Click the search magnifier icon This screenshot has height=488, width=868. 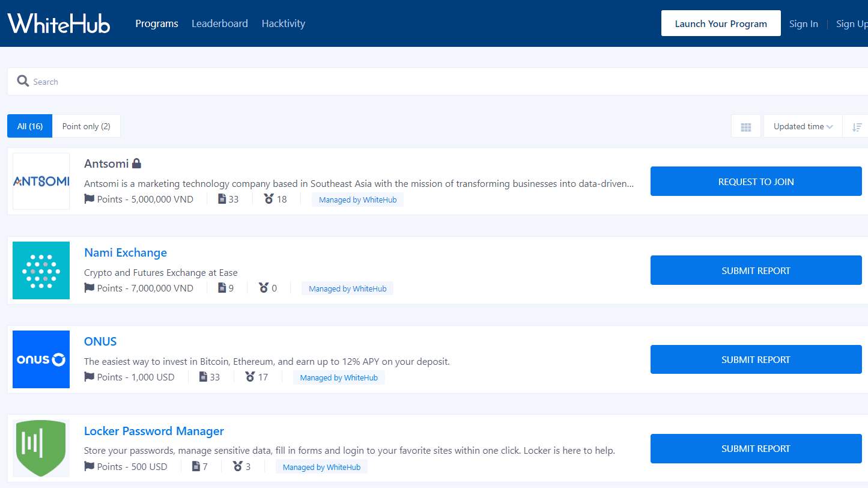tap(23, 81)
